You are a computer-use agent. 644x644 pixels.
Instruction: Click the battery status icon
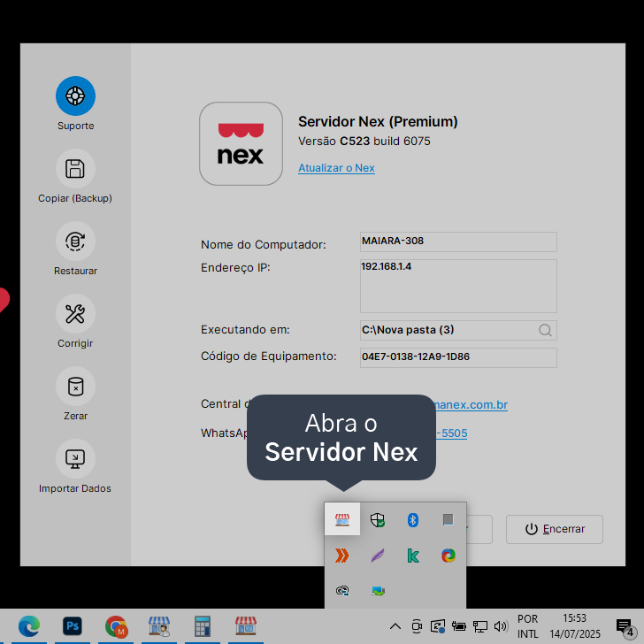click(459, 626)
